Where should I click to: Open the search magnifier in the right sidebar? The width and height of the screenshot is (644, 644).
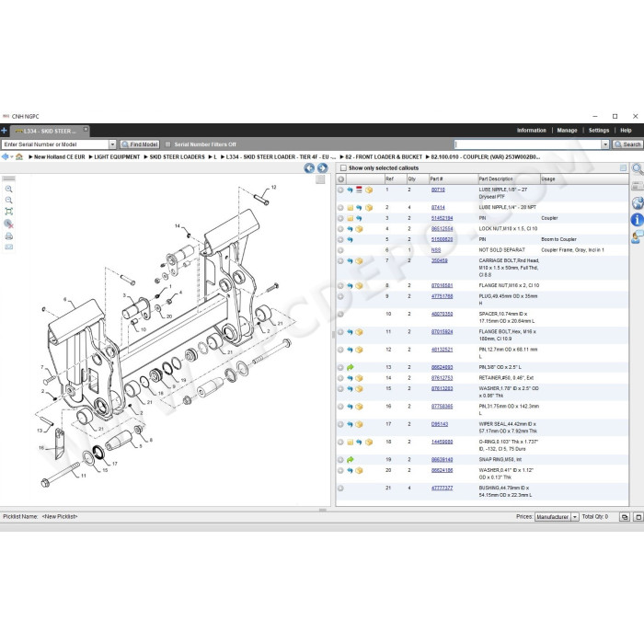click(638, 168)
